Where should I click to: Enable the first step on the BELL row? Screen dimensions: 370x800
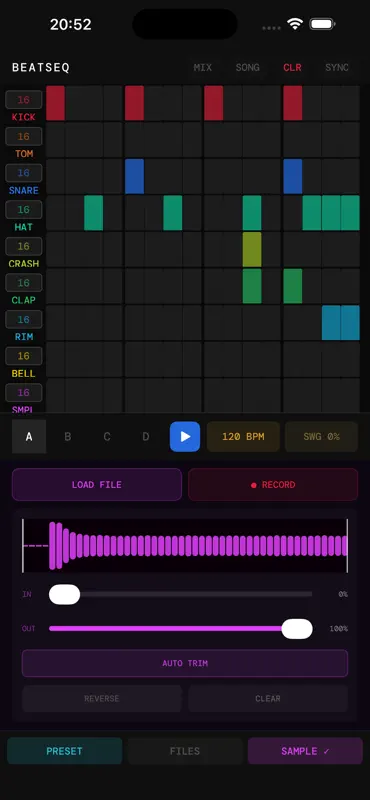point(56,360)
